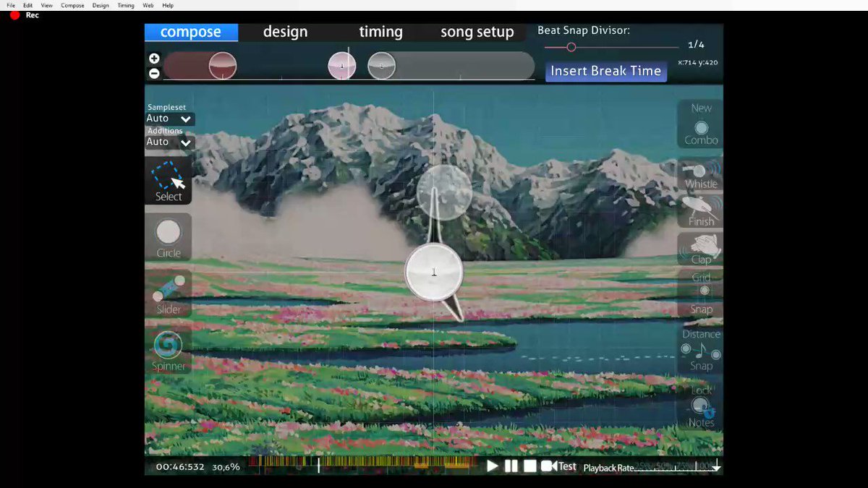Open the Additions dropdown
The height and width of the screenshot is (488, 868).
pos(170,142)
